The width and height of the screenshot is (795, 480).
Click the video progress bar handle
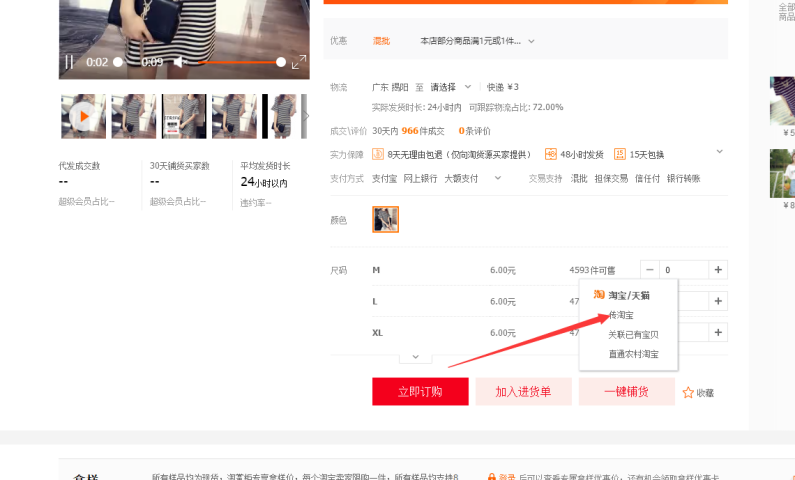point(118,62)
